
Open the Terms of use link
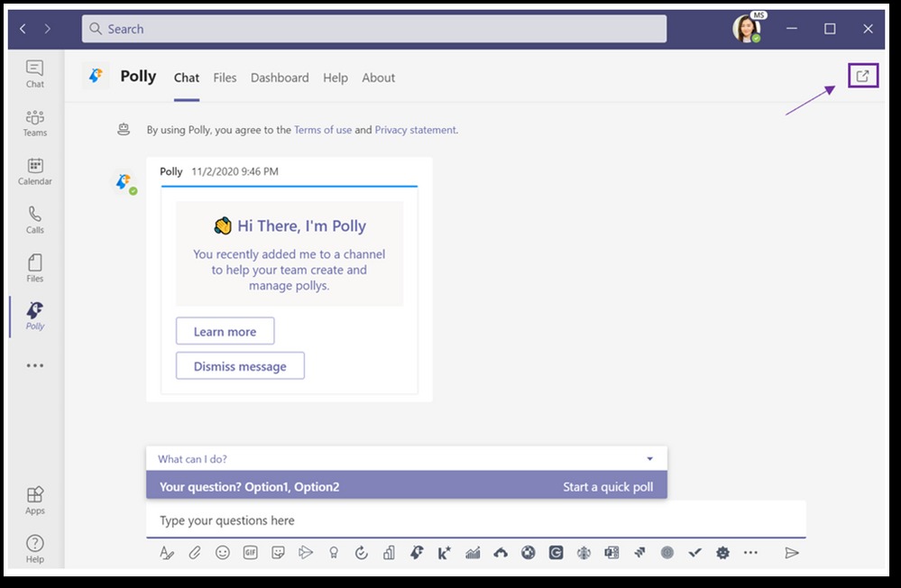(x=323, y=130)
